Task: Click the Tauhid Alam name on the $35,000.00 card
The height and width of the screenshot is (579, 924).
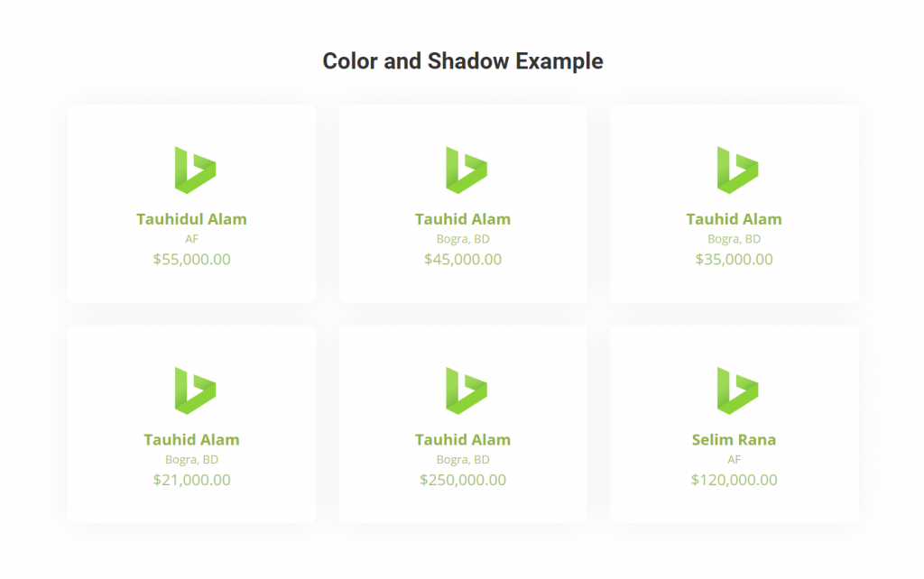Action: 734,218
